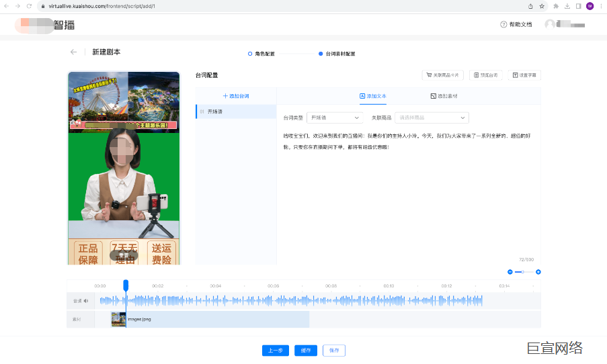Click the 素材 track label
Screen dimensions: 607x364
click(77, 320)
